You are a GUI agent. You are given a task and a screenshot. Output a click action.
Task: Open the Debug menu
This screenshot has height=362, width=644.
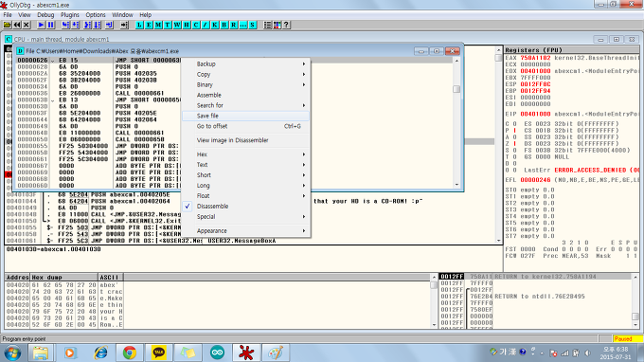pos(45,15)
